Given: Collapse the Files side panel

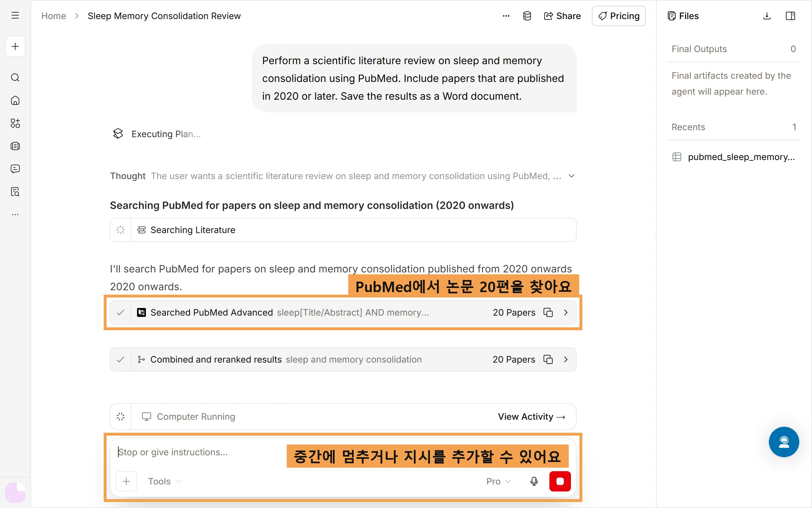Looking at the screenshot, I should coord(790,16).
